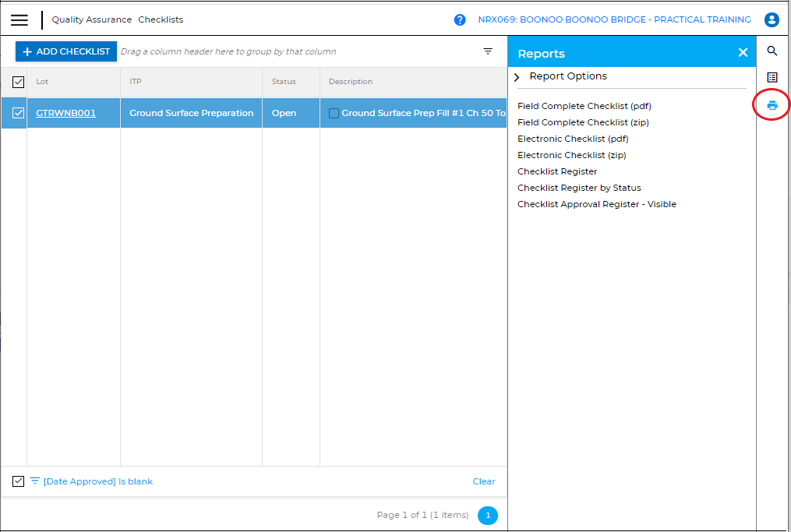
Task: Select Field Complete Checklist (pdf) report
Action: pos(584,106)
